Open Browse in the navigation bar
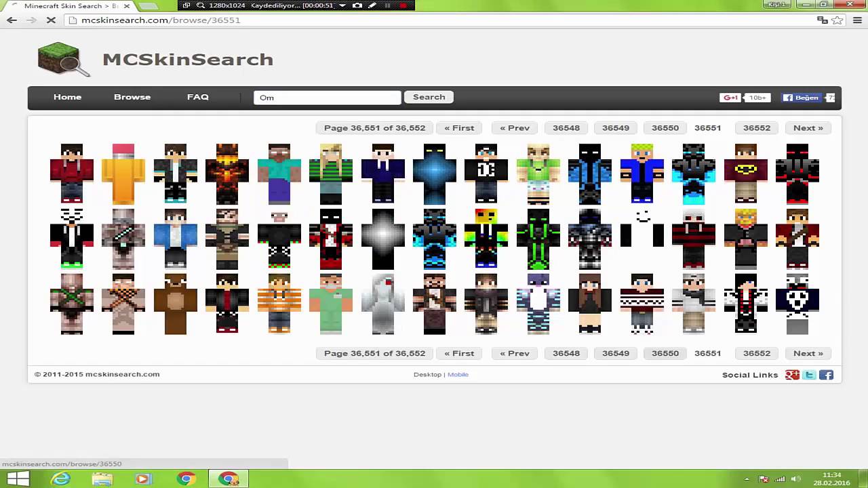868x488 pixels. pyautogui.click(x=132, y=97)
